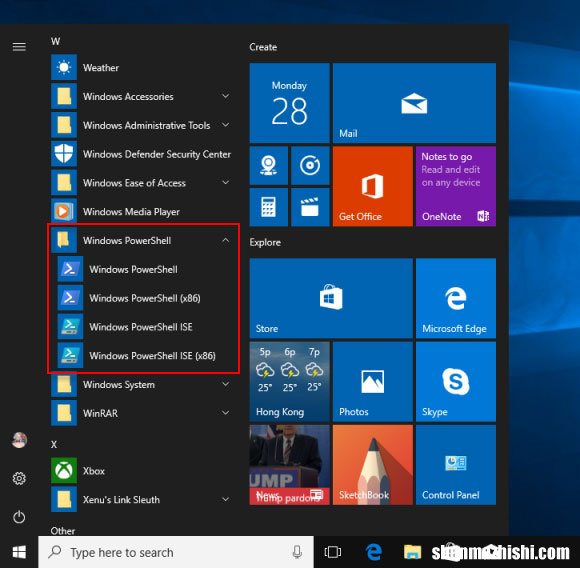The height and width of the screenshot is (568, 580).
Task: Launch Edge from the taskbar
Action: [374, 552]
